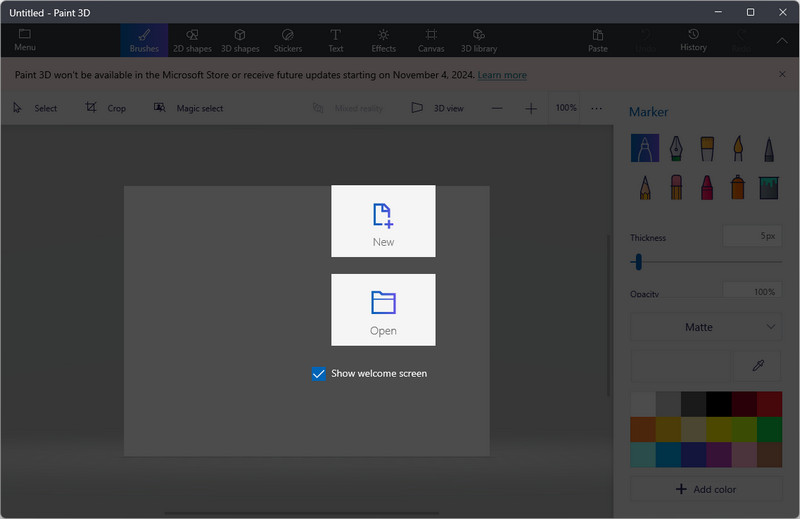Choose the Magic select tool
The width and height of the screenshot is (800, 519).
click(188, 108)
